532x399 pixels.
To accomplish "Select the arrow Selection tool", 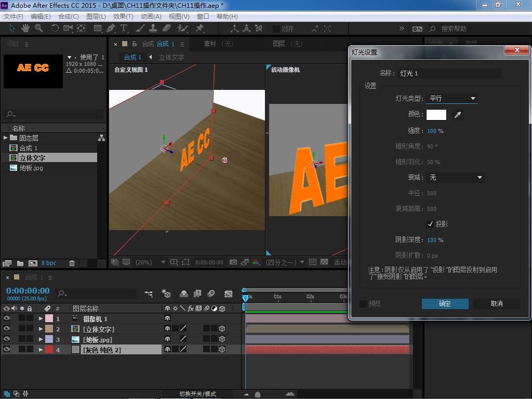I will [x=12, y=29].
